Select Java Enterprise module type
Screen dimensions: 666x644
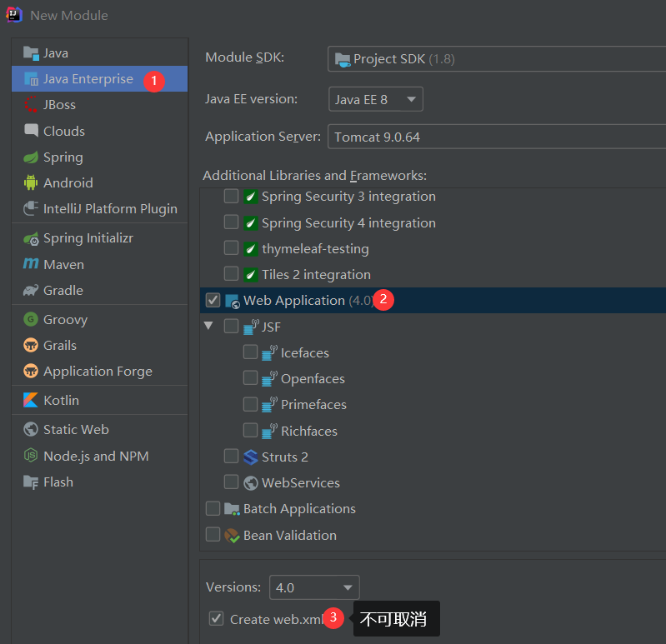click(x=99, y=79)
